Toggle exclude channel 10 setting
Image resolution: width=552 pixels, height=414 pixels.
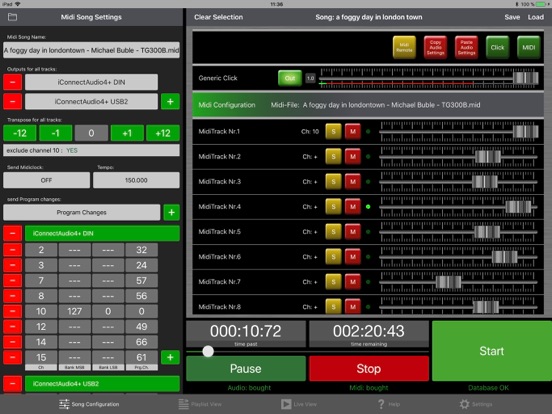click(x=92, y=150)
